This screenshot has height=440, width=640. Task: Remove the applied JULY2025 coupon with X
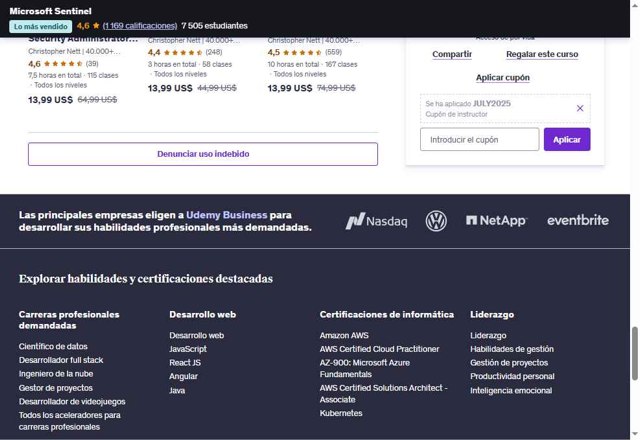tap(580, 108)
